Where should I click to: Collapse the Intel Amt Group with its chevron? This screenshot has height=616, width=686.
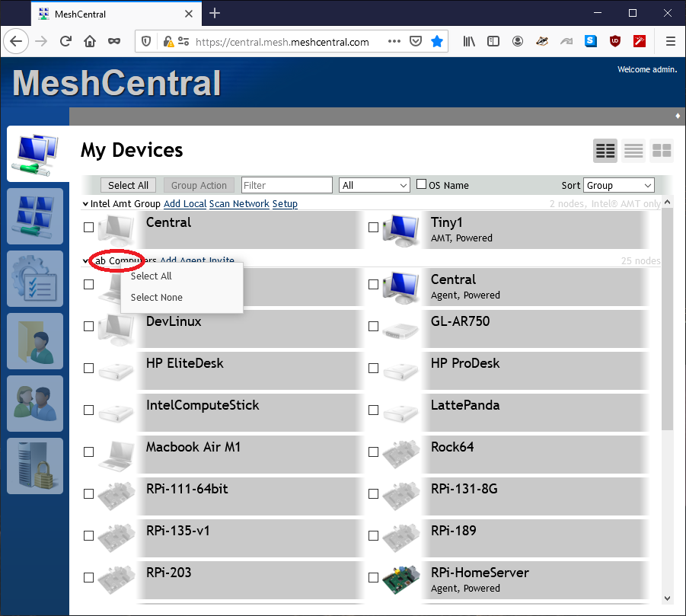(x=85, y=204)
